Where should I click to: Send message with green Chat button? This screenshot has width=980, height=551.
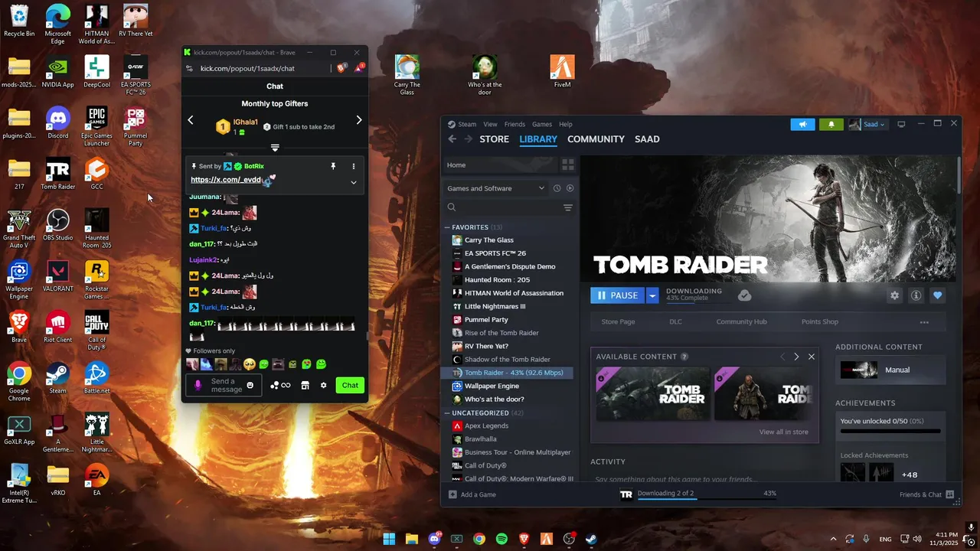(350, 386)
